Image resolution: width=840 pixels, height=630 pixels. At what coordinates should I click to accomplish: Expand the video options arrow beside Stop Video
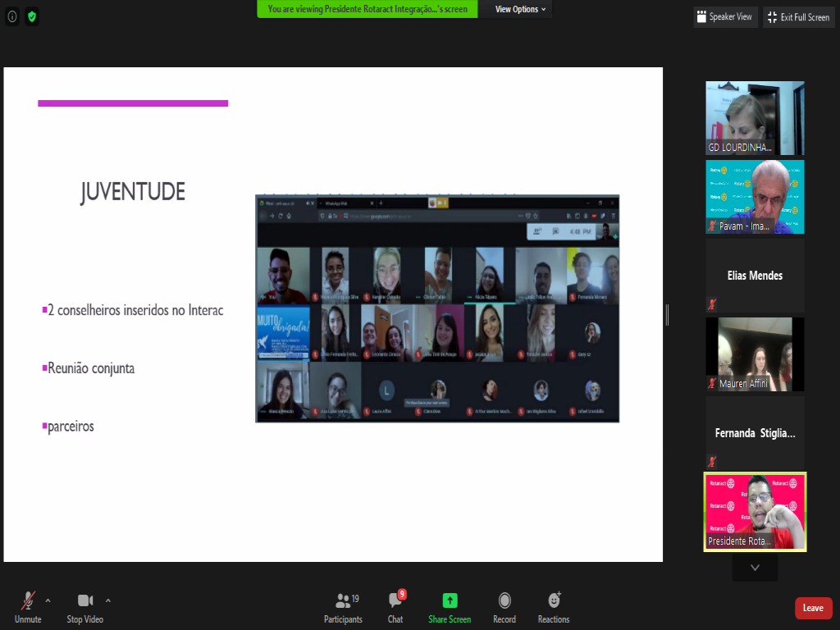tap(108, 600)
